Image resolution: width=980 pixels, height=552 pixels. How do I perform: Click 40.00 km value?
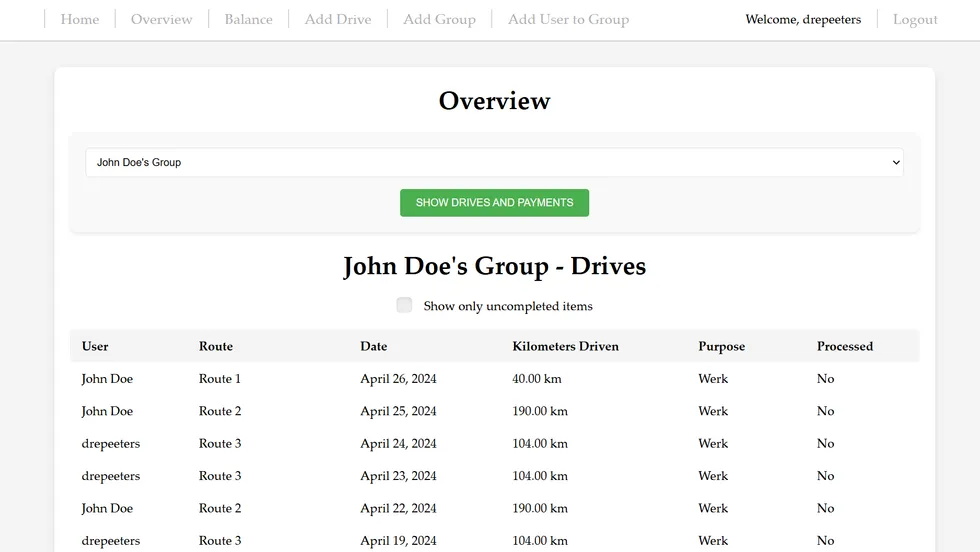pyautogui.click(x=537, y=379)
